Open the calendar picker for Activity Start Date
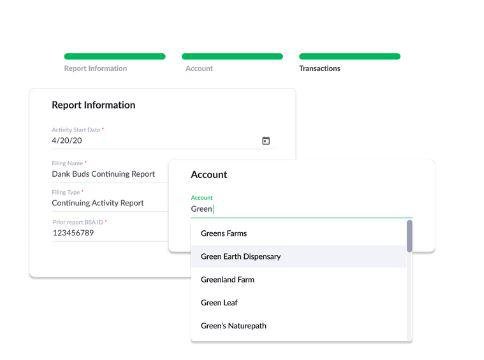This screenshot has height=360, width=484. (266, 141)
